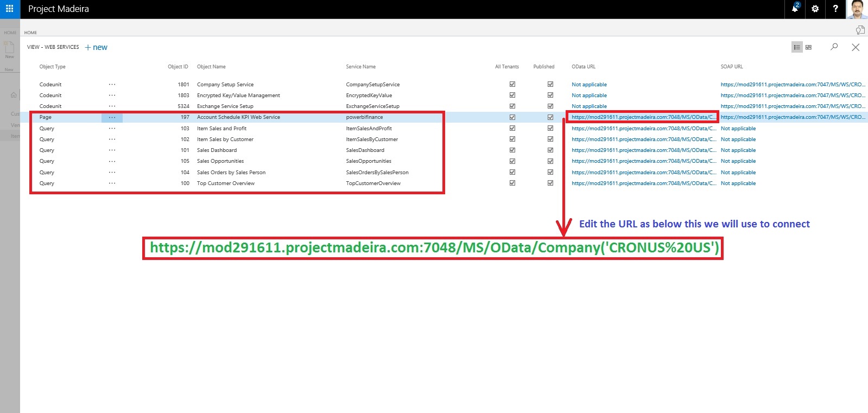Select the 'Account Schedule KPI Web Service' cell
Viewport: 868px width, 413px height.
(x=238, y=117)
